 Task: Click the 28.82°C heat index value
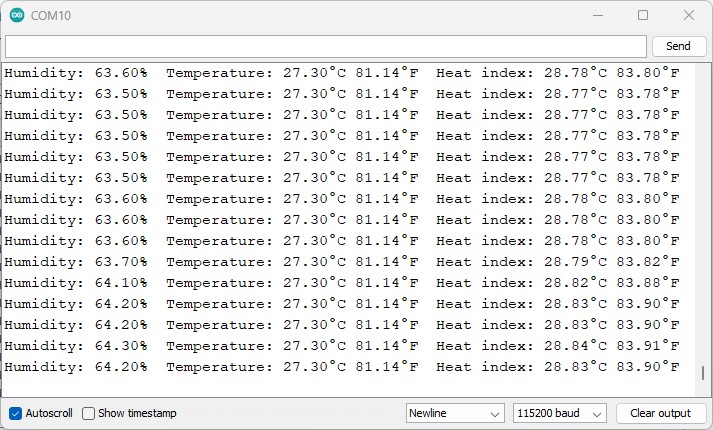[x=576, y=283]
